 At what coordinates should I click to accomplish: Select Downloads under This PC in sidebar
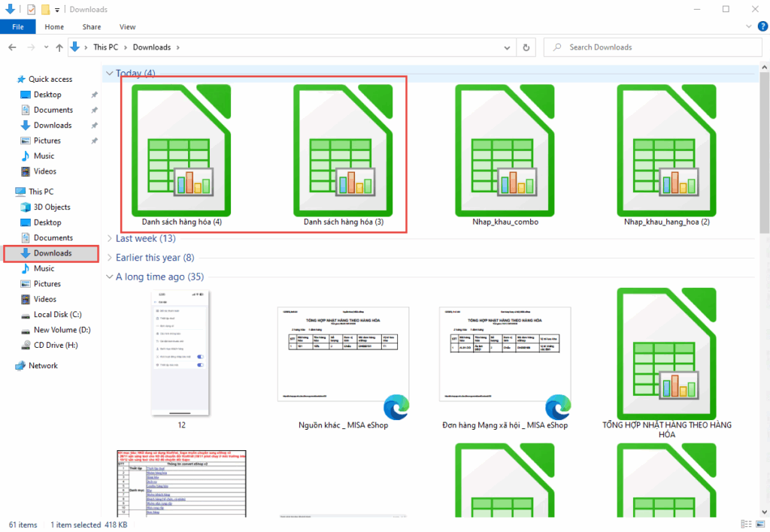pyautogui.click(x=52, y=253)
